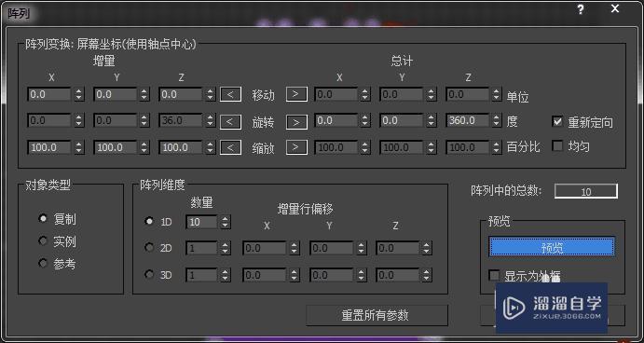This screenshot has width=644, height=343.
Task: Click the incremental Move X input field
Action: (x=49, y=94)
